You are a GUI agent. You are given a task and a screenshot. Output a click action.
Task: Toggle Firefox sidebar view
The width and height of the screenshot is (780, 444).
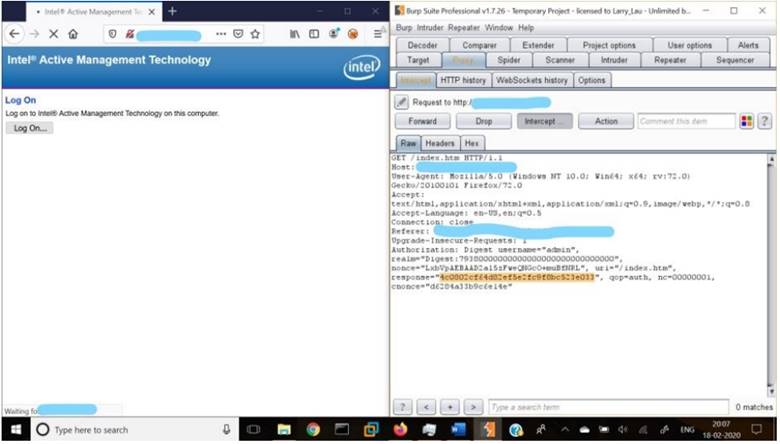[314, 34]
